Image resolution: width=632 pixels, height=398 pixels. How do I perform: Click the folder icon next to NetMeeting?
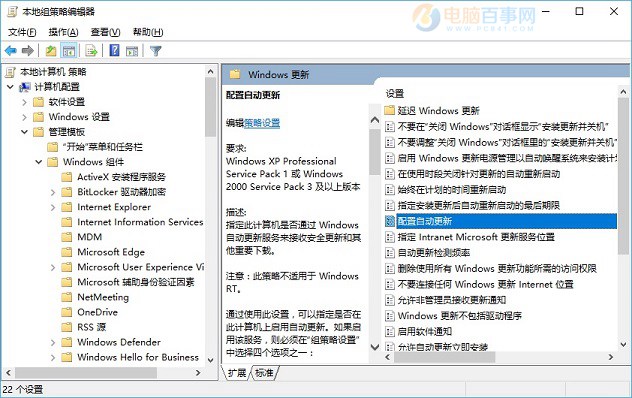pyautogui.click(x=67, y=297)
